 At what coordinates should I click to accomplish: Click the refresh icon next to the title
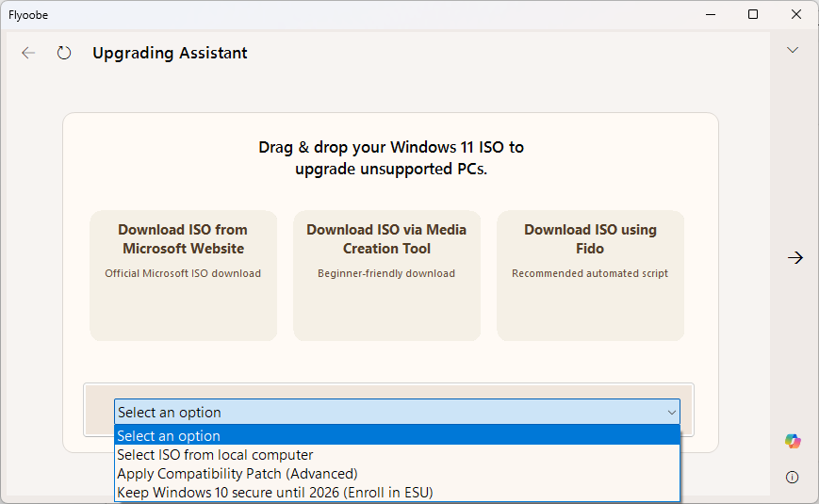[x=64, y=53]
